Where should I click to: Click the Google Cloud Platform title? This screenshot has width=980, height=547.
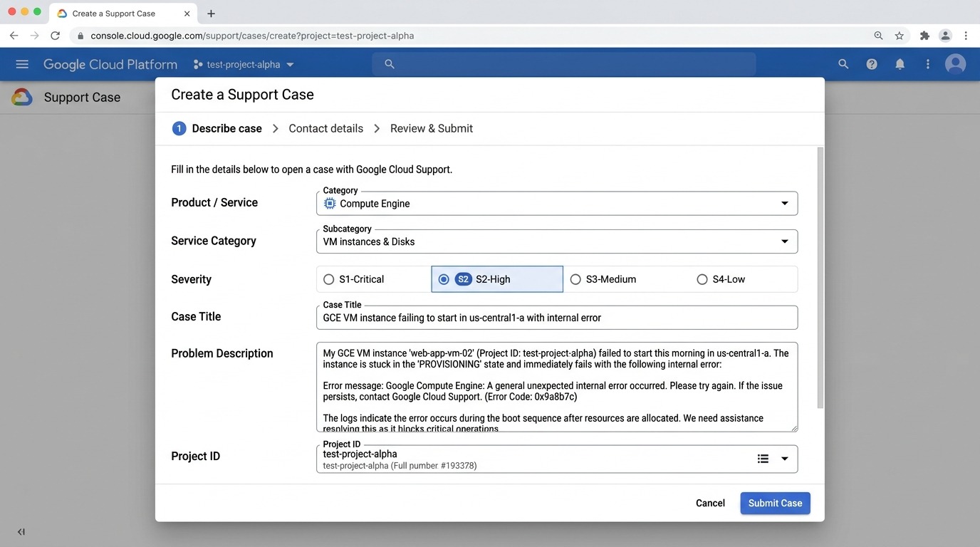pyautogui.click(x=110, y=64)
